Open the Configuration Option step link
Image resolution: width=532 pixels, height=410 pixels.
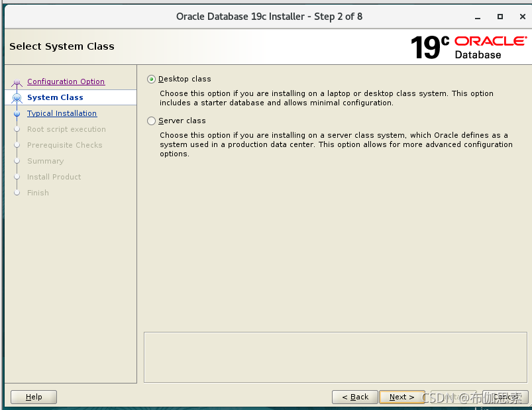(66, 81)
